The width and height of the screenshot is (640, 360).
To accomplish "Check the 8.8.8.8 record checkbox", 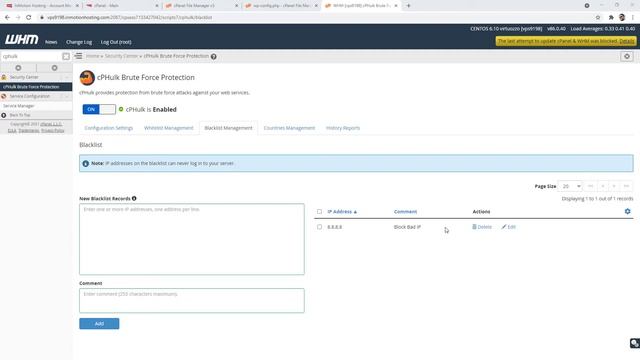I will click(319, 227).
